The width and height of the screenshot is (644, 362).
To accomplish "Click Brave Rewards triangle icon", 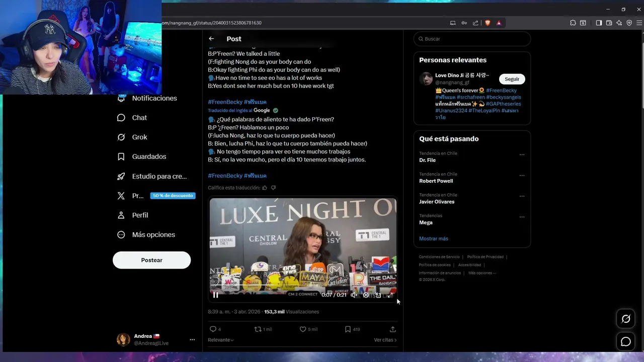I will [499, 23].
